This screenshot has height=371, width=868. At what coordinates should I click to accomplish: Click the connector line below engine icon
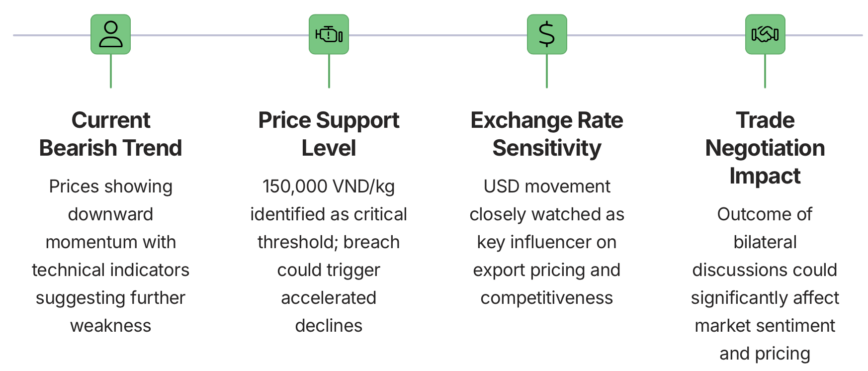(329, 71)
